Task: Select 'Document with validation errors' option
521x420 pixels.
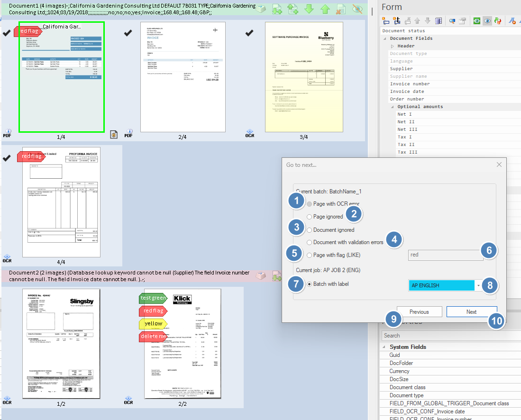Action: coord(310,242)
